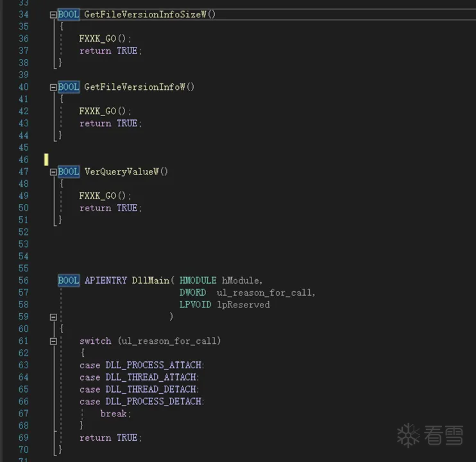Viewport: 476px width, 462px height.
Task: Click the ul_reason_for_call parameter on line 57
Action: pyautogui.click(x=264, y=293)
